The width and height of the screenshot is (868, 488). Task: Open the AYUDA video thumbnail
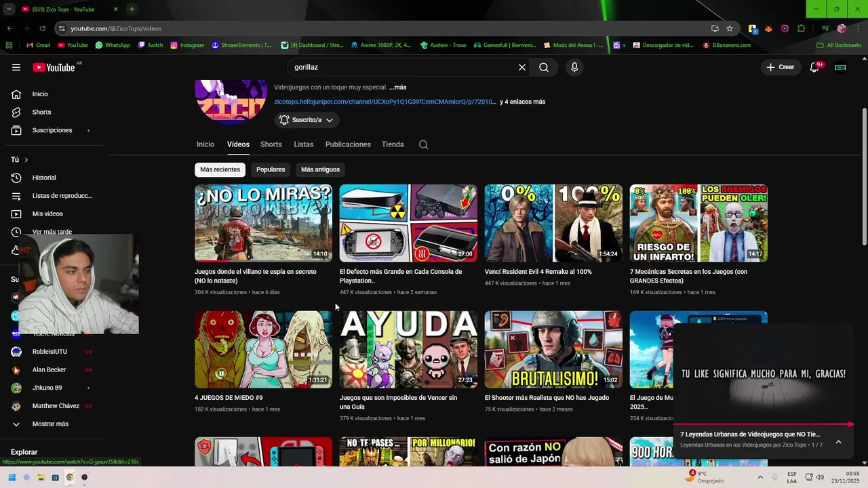pyautogui.click(x=409, y=350)
